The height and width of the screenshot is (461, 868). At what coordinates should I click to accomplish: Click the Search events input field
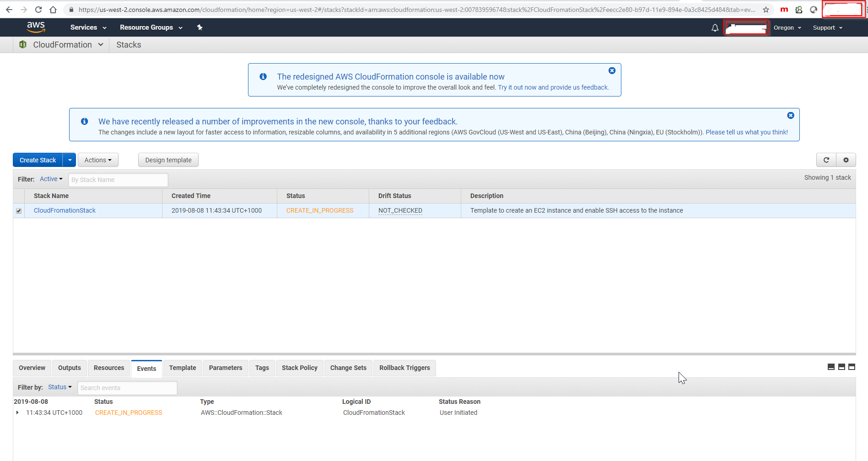(x=127, y=388)
